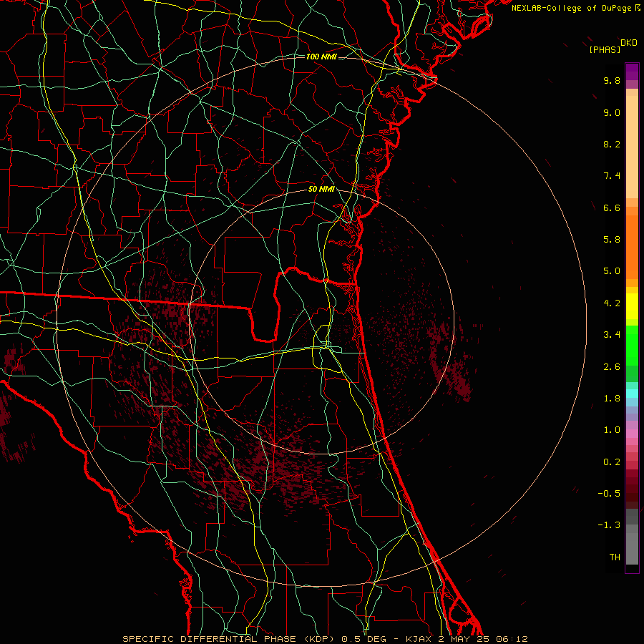Click the 5.8 legend value
Screen dimensions: 644x644
pos(612,240)
